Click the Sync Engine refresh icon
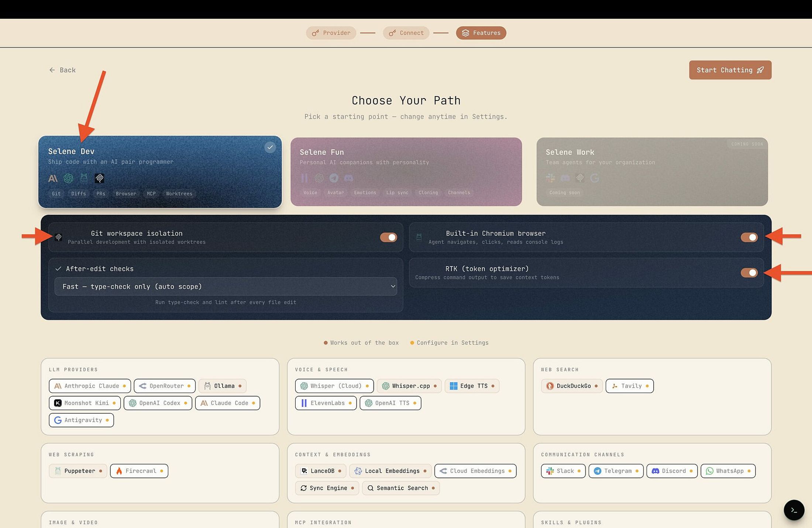The width and height of the screenshot is (812, 528). click(303, 488)
